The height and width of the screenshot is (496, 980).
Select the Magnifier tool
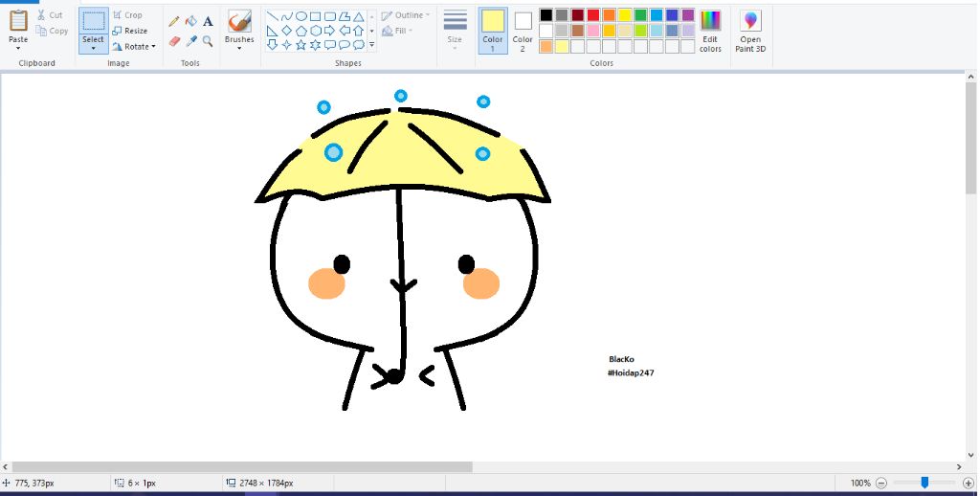(x=208, y=41)
